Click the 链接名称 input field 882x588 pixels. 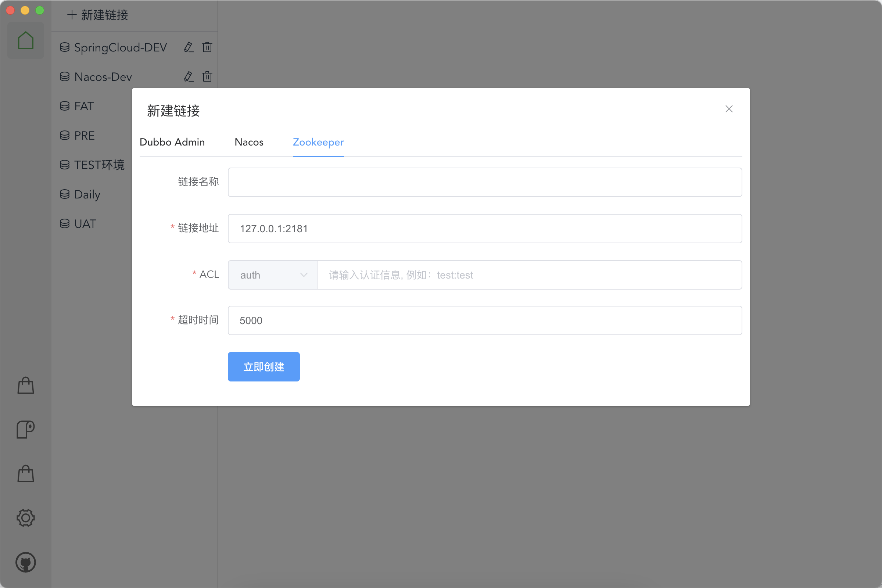pyautogui.click(x=484, y=182)
